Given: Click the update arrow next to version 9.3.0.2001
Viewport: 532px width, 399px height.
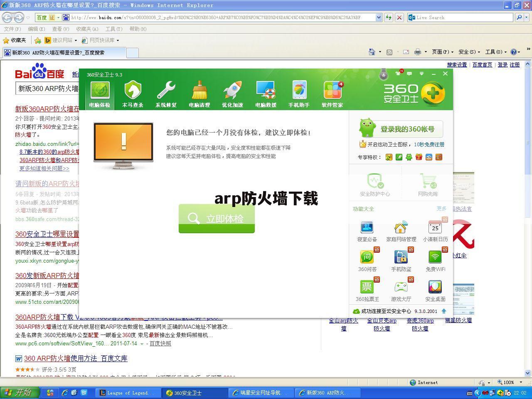Looking at the screenshot, I should 444,311.
